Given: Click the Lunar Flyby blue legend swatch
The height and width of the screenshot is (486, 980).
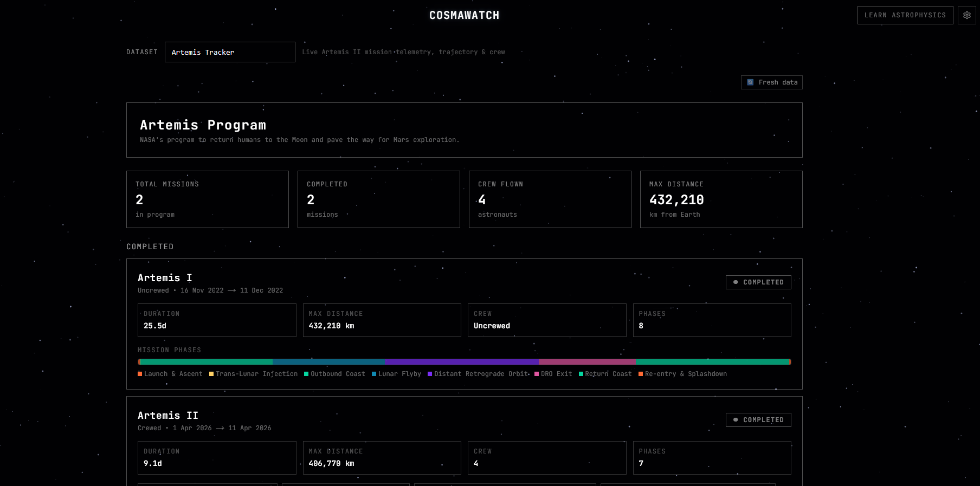Looking at the screenshot, I should 374,374.
